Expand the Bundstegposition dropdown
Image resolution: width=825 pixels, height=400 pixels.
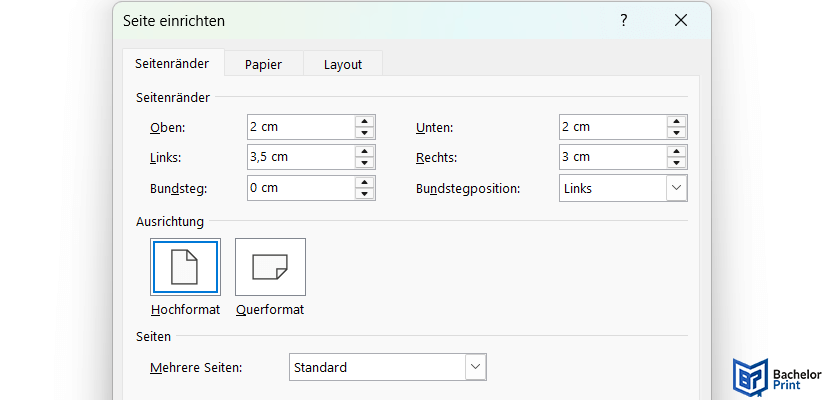click(677, 188)
